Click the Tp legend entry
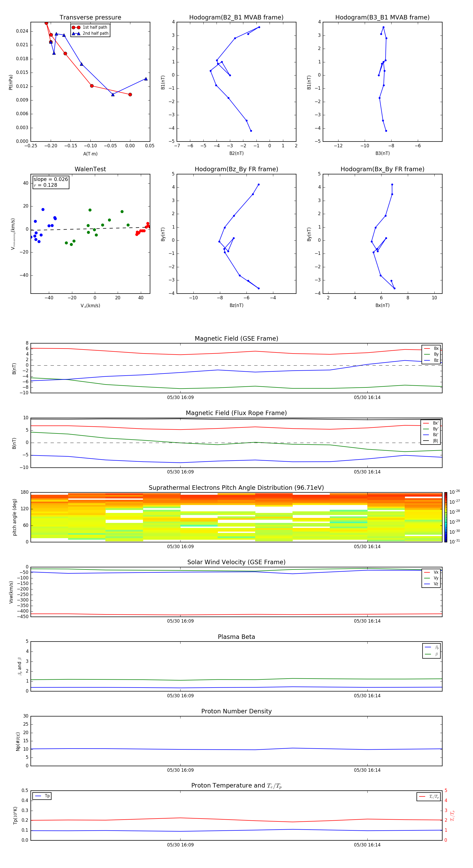Viewport: 473px width, 868px height. 42,796
